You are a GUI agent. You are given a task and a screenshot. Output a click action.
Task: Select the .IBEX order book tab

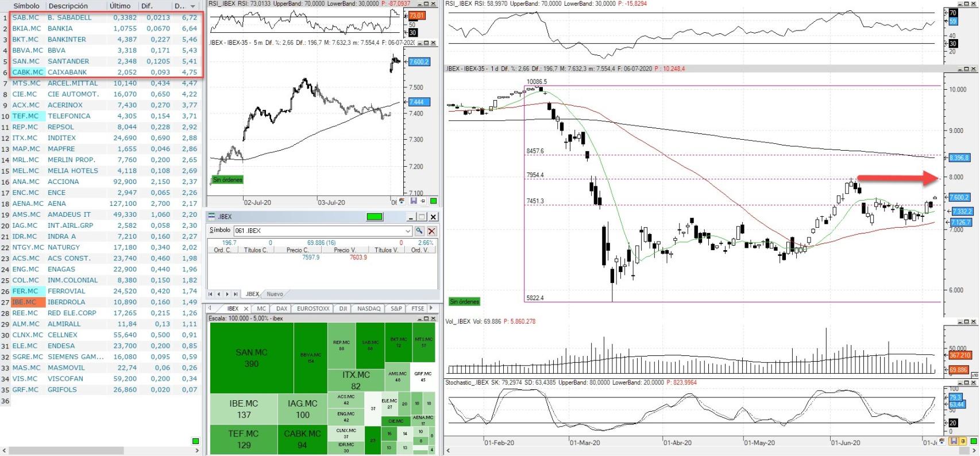tap(252, 294)
